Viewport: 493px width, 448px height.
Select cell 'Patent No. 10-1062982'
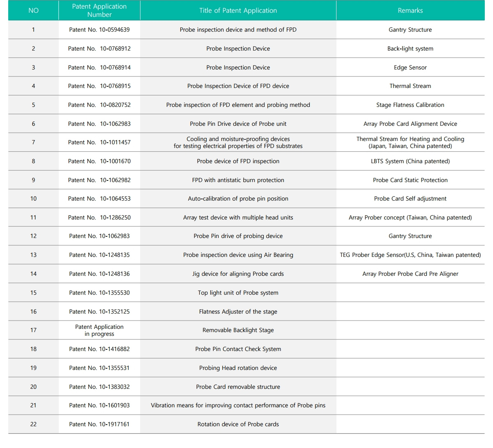point(99,180)
